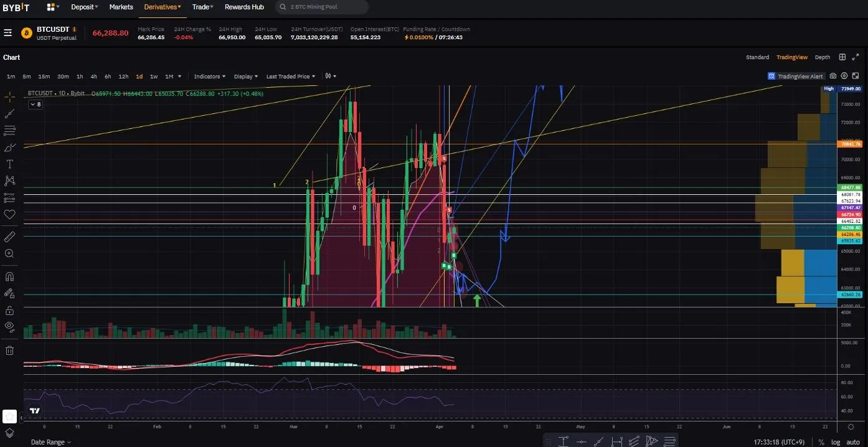Open the object tree layers panel
The image size is (868, 447).
click(10, 433)
